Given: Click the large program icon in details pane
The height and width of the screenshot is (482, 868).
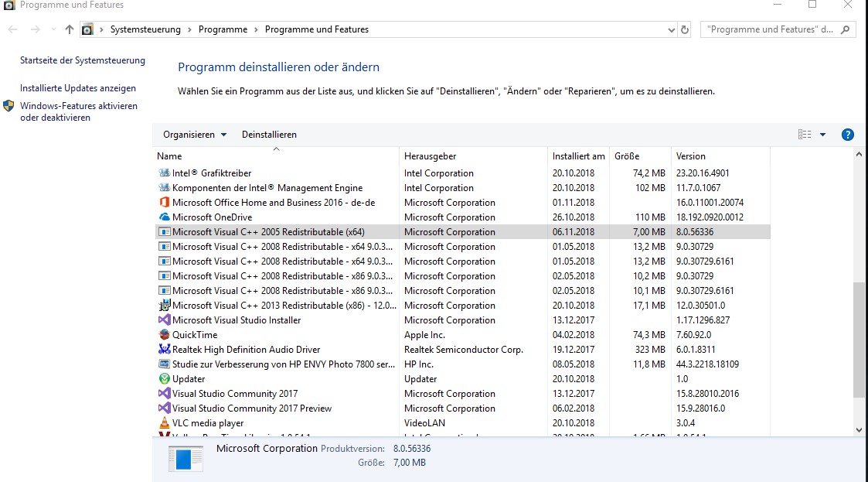Looking at the screenshot, I should (x=186, y=459).
